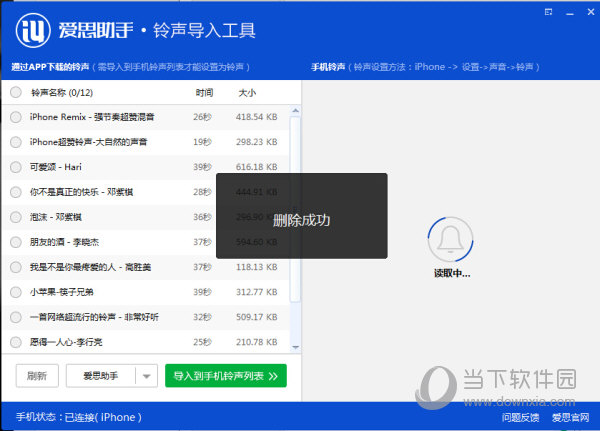Click the 手机状态：已连接( iPhone ) status text
600x431 pixels.
pos(79,417)
